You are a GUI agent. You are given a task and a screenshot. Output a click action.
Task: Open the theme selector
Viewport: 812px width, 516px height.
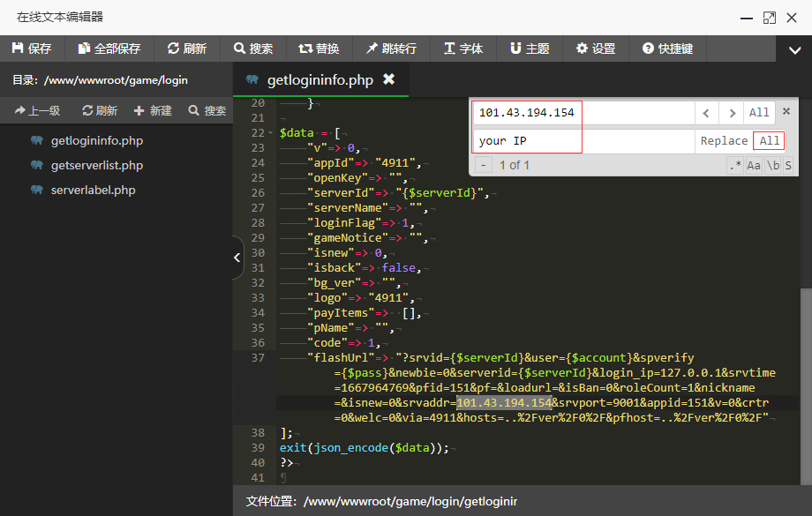pos(530,49)
